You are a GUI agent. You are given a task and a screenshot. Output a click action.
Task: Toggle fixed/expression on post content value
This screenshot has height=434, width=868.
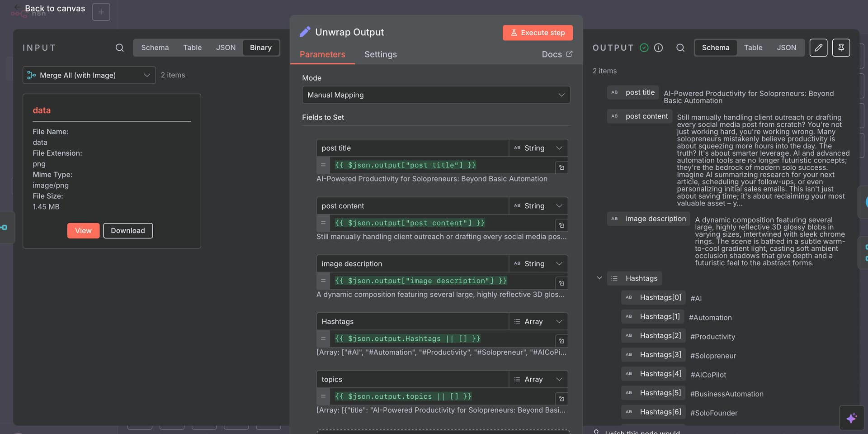(x=323, y=223)
